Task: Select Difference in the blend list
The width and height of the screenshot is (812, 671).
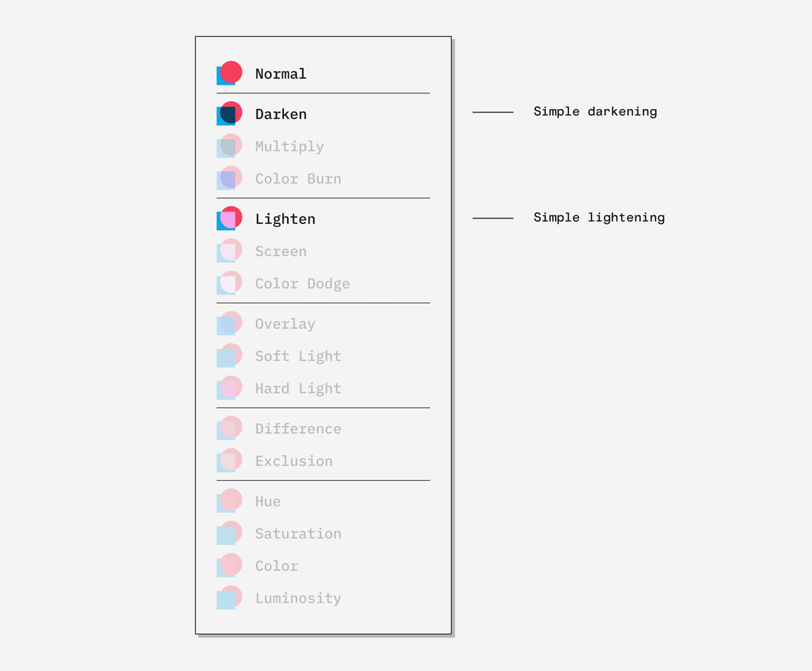Action: pos(298,429)
